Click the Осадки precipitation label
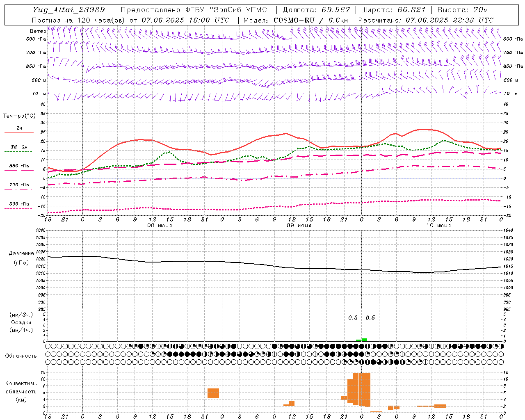The width and height of the screenshot is (525, 420). point(22,322)
